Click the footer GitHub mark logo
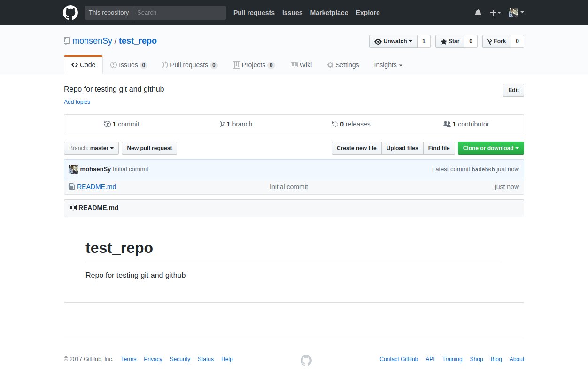Image resolution: width=588 pixels, height=386 pixels. 306,361
